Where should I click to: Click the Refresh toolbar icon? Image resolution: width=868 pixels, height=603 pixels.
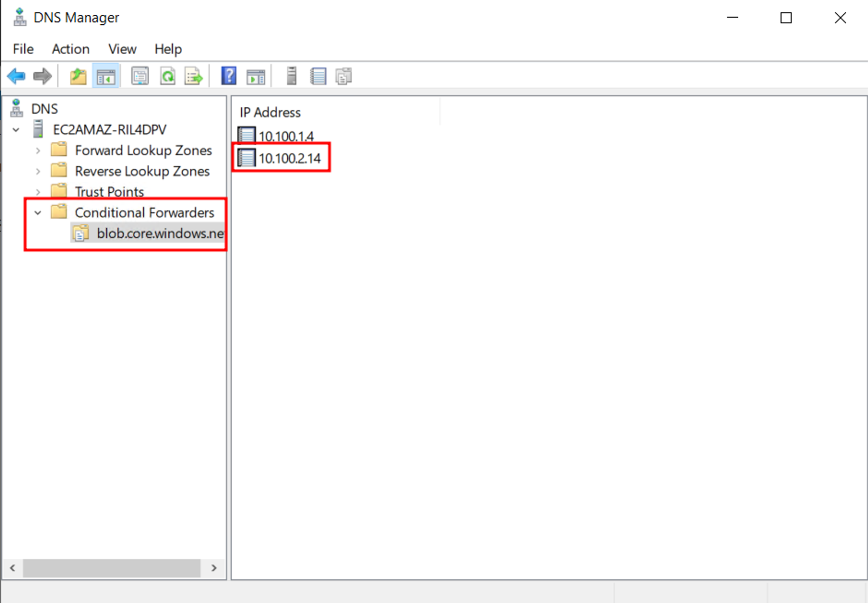pos(168,76)
